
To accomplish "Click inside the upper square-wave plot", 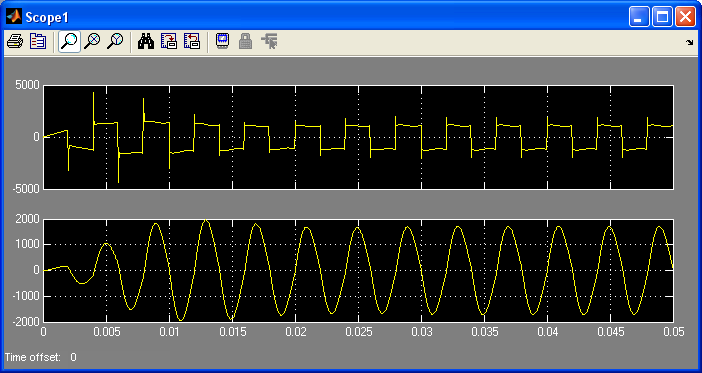I will [x=358, y=137].
